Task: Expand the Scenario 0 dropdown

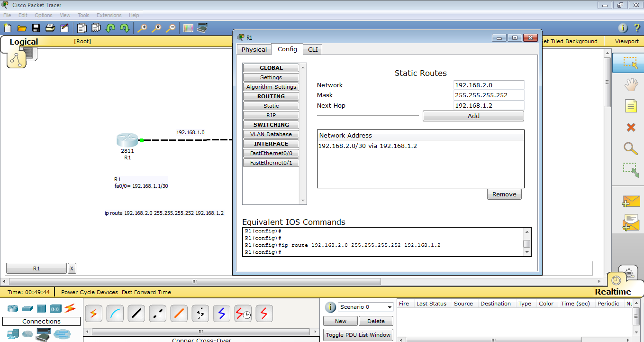Action: pos(365,307)
